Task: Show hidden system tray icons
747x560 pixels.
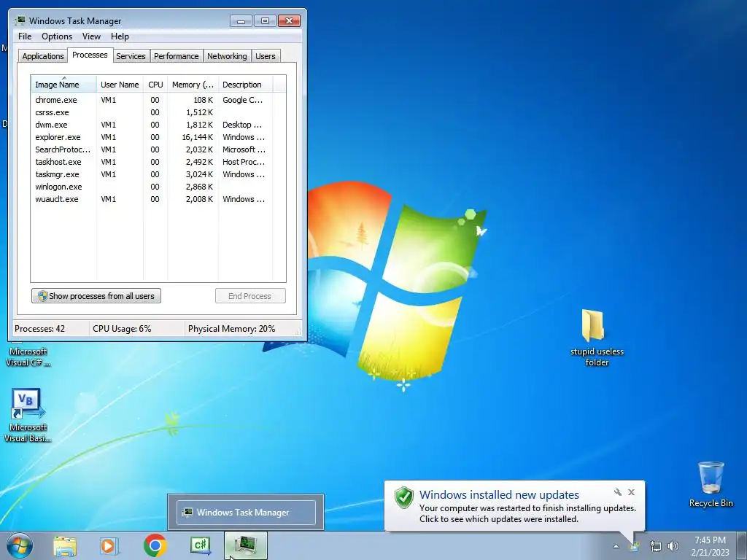Action: (x=616, y=546)
